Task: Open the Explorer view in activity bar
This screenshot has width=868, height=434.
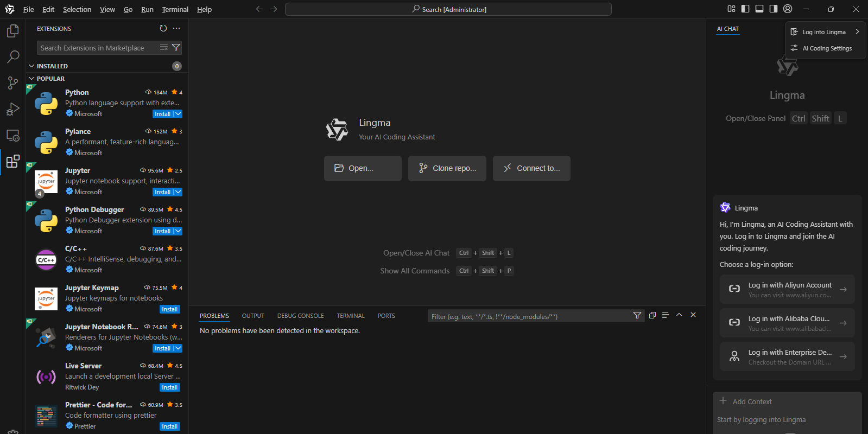Action: click(13, 31)
